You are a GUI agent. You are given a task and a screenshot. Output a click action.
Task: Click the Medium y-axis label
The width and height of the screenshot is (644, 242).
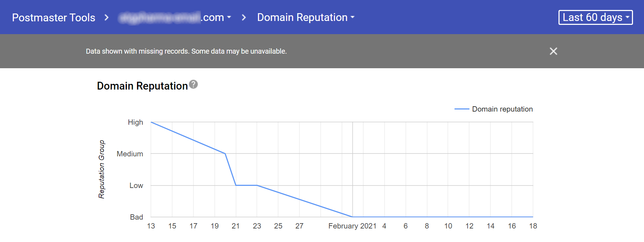(x=130, y=154)
